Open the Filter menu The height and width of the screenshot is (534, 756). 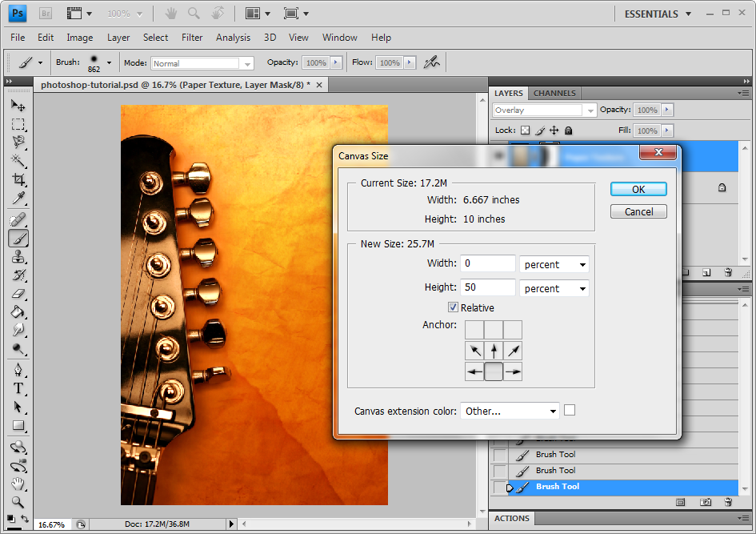pos(192,38)
